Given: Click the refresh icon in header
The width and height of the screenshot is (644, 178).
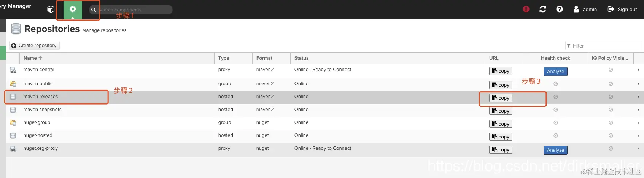Looking at the screenshot, I should tap(543, 9).
